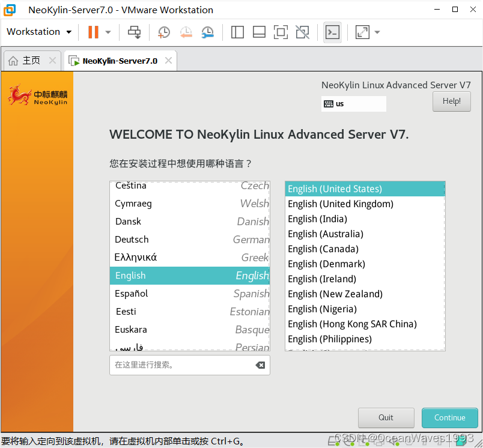The height and width of the screenshot is (448, 483).
Task: Open the Workstation menu
Action: pos(39,32)
